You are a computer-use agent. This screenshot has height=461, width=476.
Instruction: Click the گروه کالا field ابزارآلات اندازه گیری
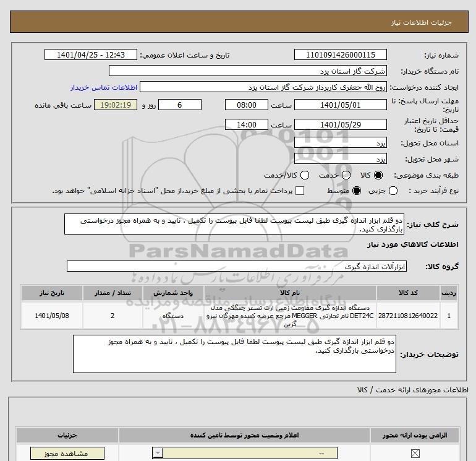point(237,267)
